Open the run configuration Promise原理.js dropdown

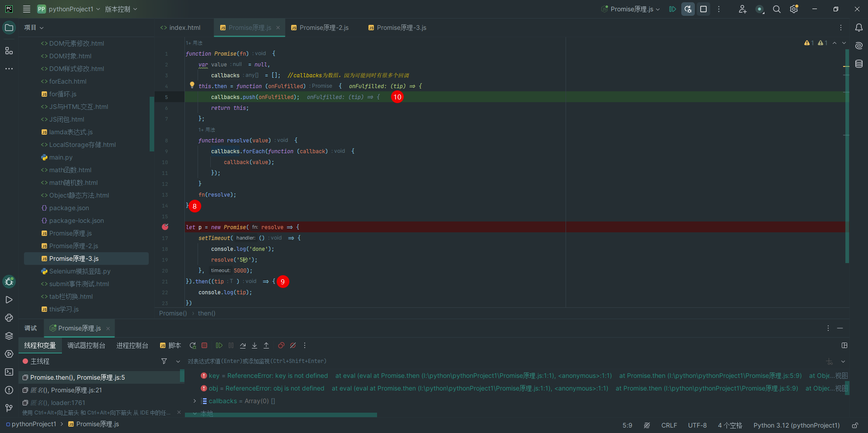[631, 9]
